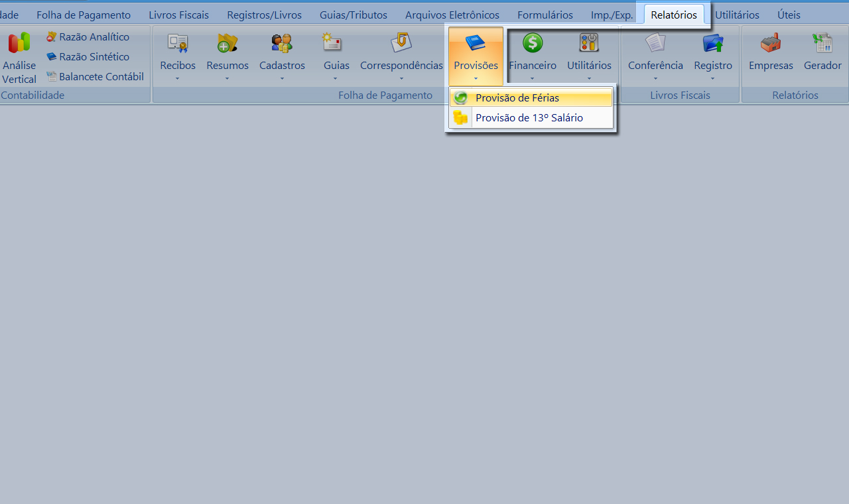
Task: Open Razão Analítico report
Action: coord(94,37)
